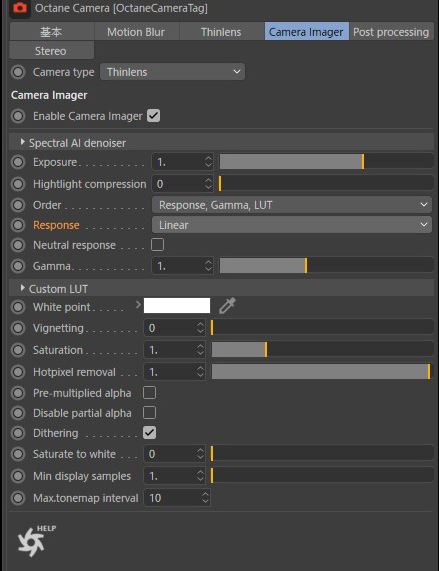Click the Response parameter label
Image resolution: width=439 pixels, height=571 pixels.
[56, 225]
